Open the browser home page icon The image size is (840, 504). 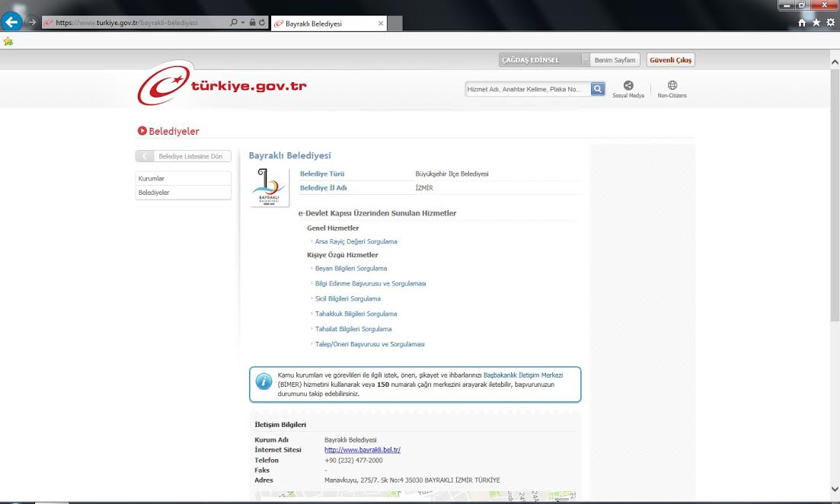click(802, 23)
